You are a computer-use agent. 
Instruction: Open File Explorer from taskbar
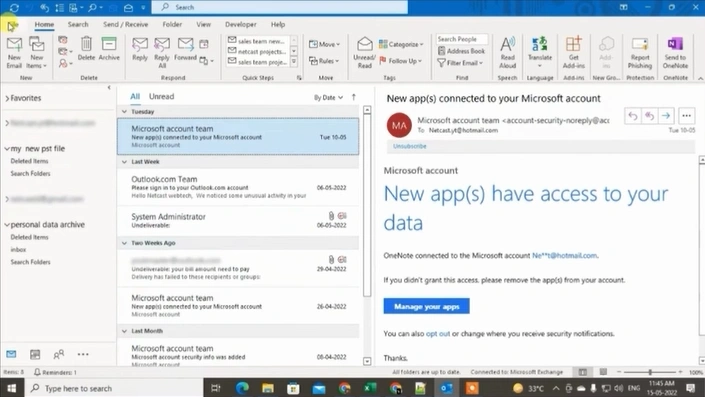268,388
